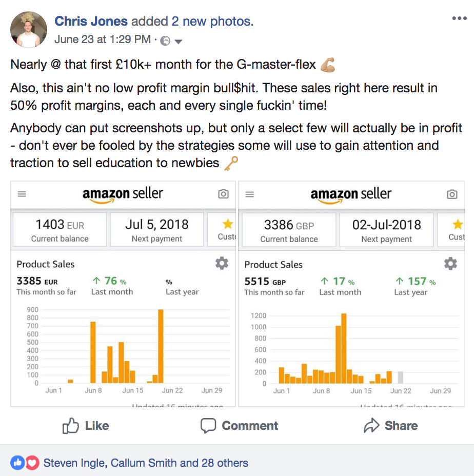Viewport: 474px width, 476px height.
Task: Open hamburger menu in EUR seller screenshot
Action: tap(22, 194)
